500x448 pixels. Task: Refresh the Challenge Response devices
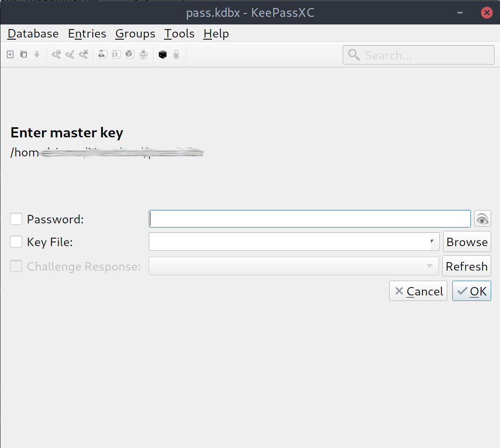click(467, 266)
